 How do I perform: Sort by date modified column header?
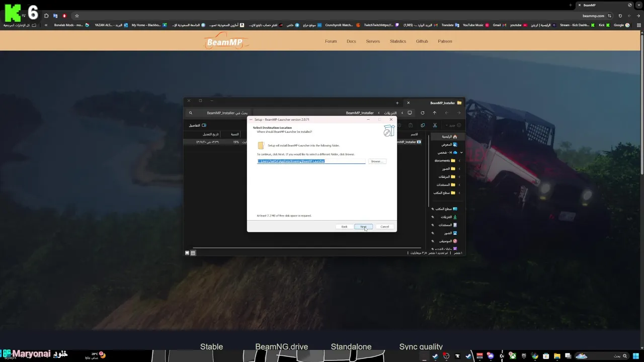tap(211, 134)
